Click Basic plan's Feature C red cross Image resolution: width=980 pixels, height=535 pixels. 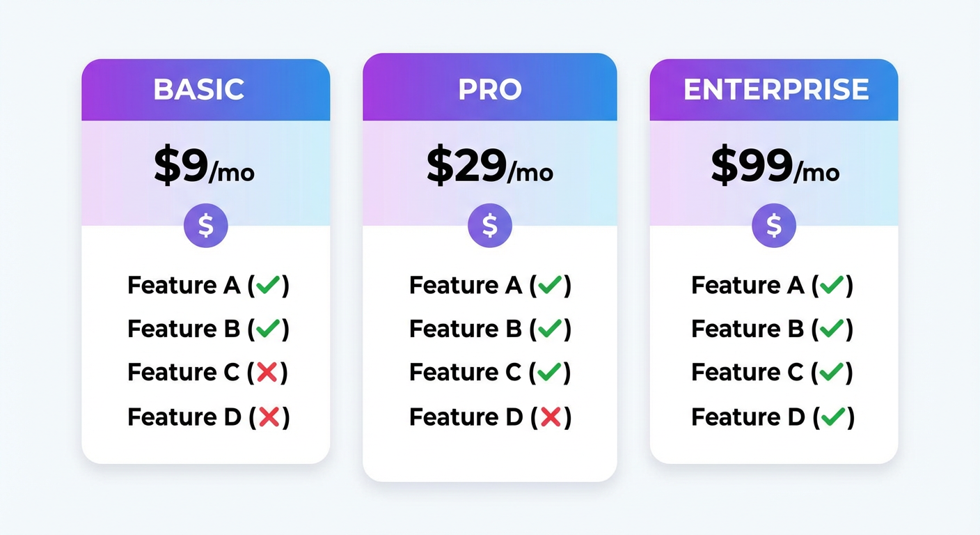(267, 373)
